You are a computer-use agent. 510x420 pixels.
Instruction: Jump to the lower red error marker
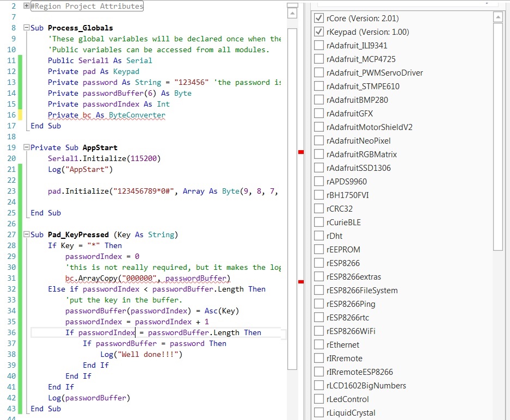point(301,281)
